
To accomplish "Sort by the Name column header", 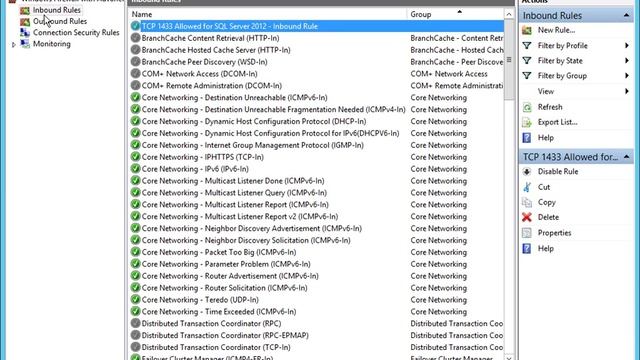I will (267, 14).
